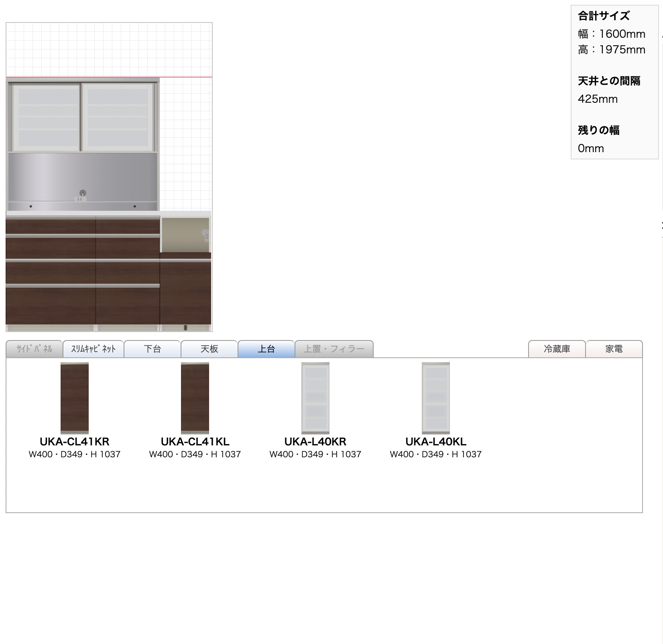
Task: Click the upper glass sliding-door cabinet in preview
Action: 82,116
